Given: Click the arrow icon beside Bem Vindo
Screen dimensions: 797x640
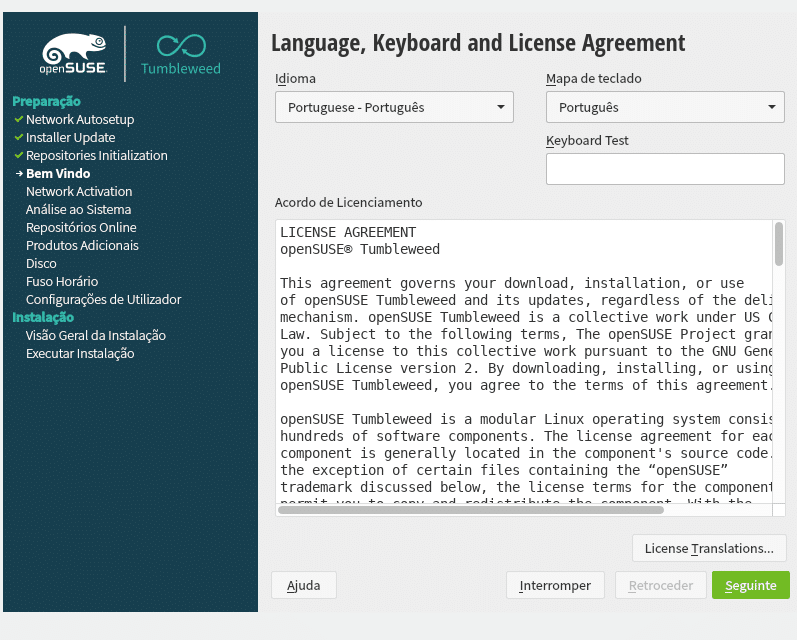Looking at the screenshot, I should (19, 173).
